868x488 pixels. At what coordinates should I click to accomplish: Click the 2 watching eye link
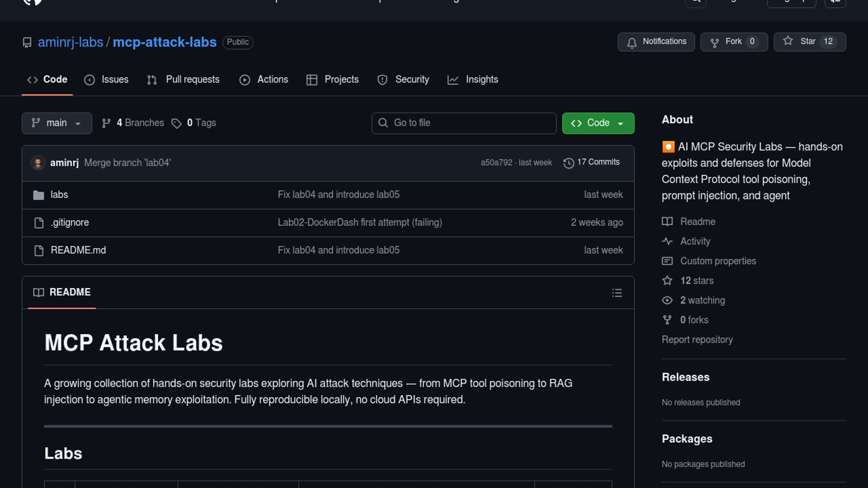pos(702,300)
